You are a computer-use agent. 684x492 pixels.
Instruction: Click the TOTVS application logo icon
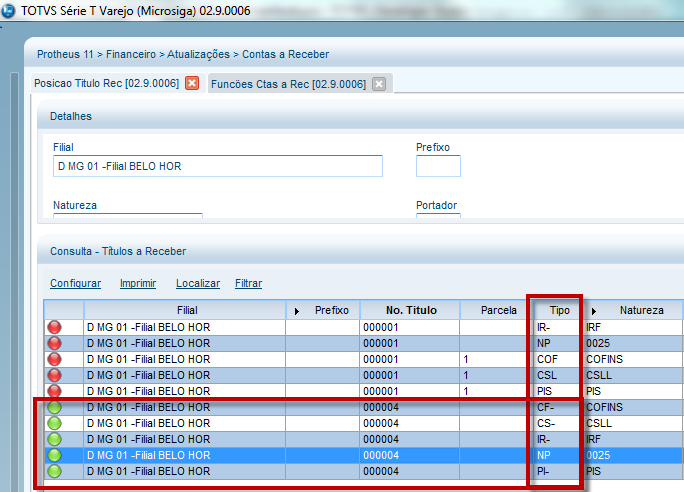click(8, 10)
